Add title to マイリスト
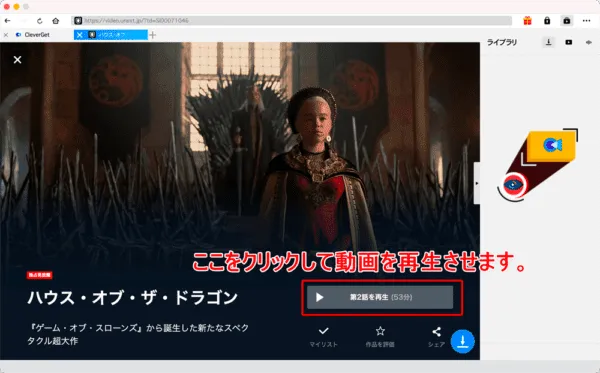The image size is (600, 373). click(x=323, y=337)
